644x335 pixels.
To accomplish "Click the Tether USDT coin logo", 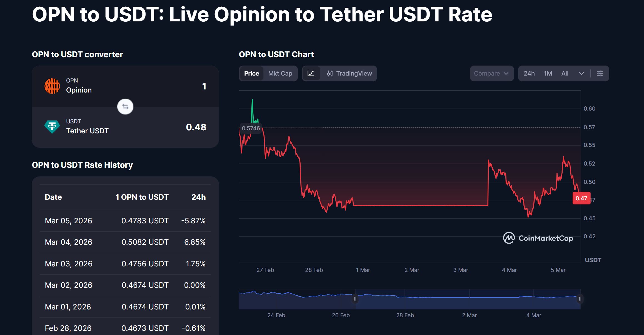I will pyautogui.click(x=52, y=127).
